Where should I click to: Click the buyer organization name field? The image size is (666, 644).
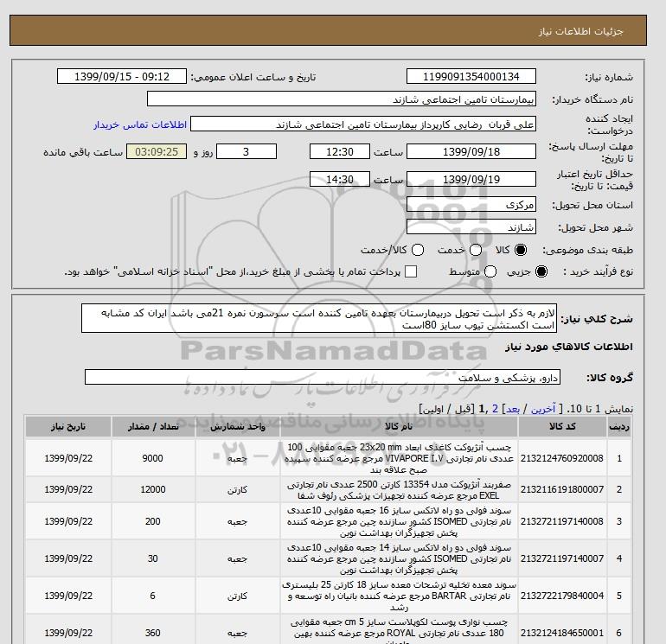342,99
